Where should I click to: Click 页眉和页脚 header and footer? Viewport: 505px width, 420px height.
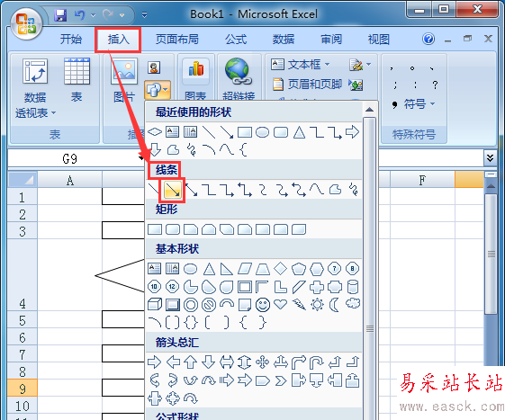click(x=307, y=85)
